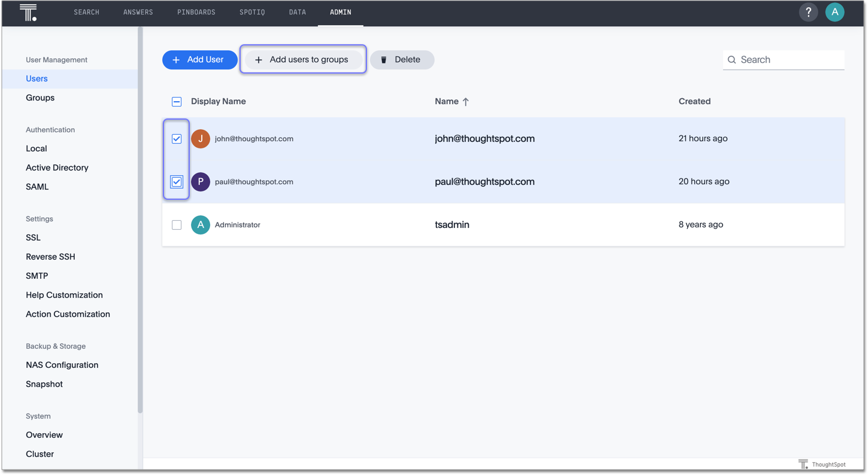Check the Administrator row checkbox
The height and width of the screenshot is (475, 868).
[176, 224]
